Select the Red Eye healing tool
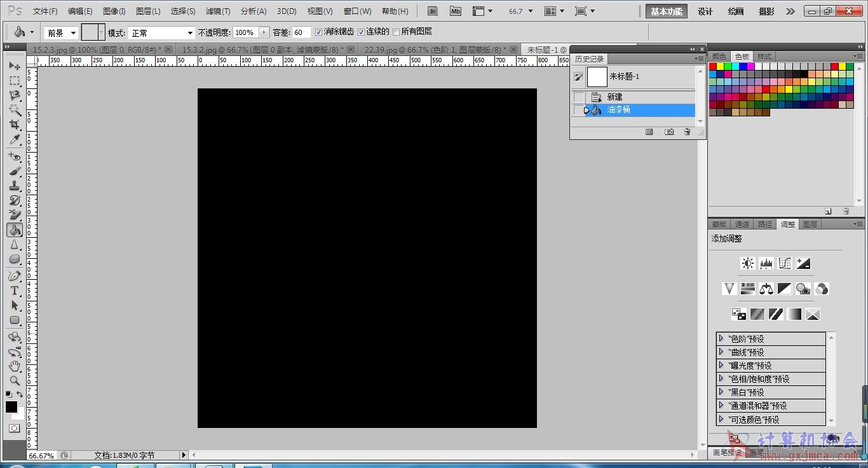The height and width of the screenshot is (468, 868). [15, 156]
